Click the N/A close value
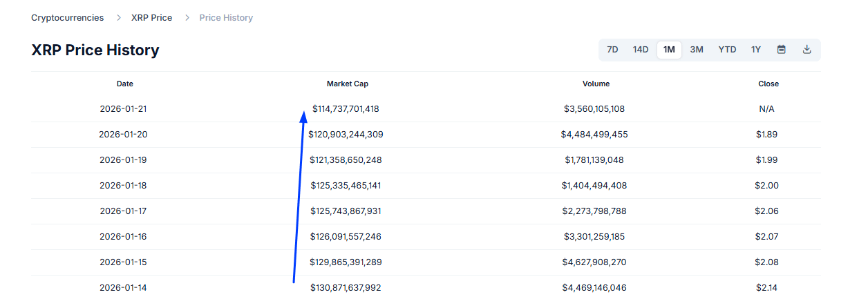Image resolution: width=868 pixels, height=299 pixels. [766, 109]
